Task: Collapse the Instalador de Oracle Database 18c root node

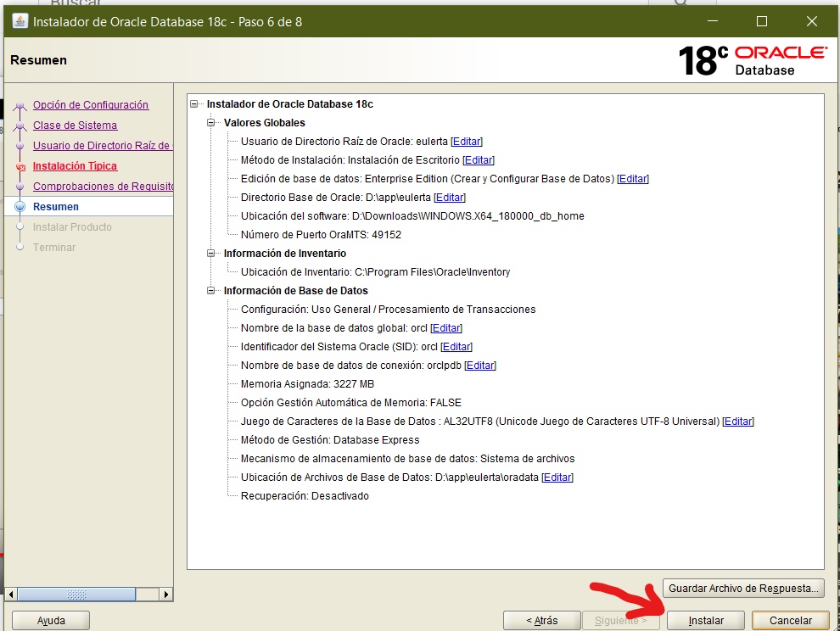Action: (x=195, y=104)
